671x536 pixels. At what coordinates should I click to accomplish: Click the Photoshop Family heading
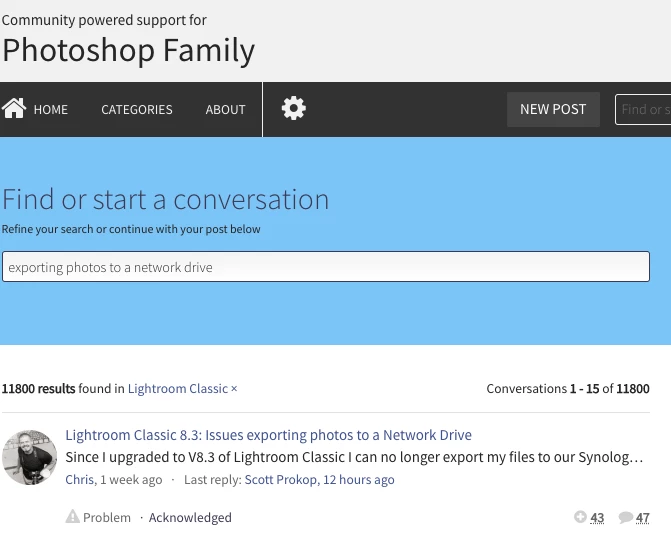point(128,50)
